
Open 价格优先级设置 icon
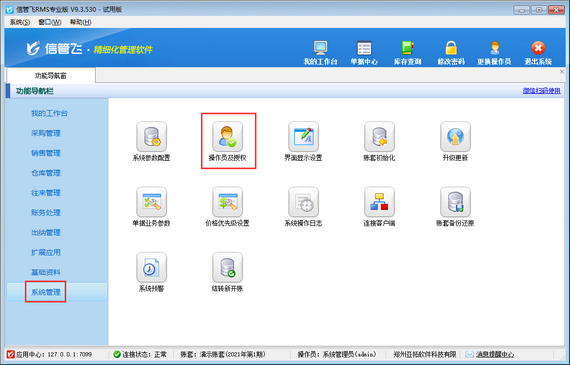point(227,202)
